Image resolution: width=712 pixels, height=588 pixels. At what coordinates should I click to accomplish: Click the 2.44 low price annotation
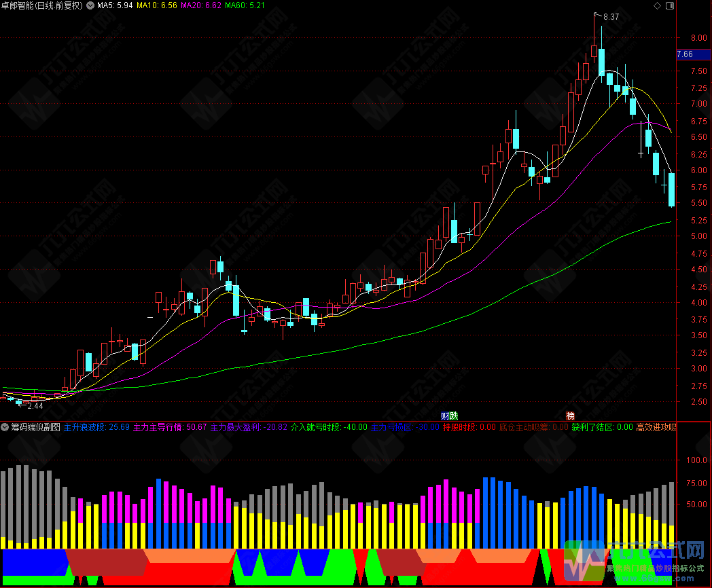point(35,405)
